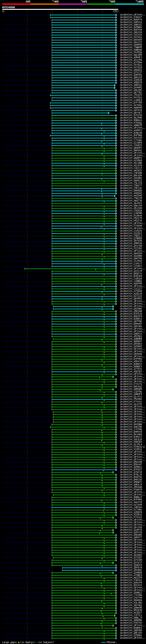146x644 pixels.
Task: Open the UniRef100_B4FK49 entry
Action: point(131,30)
